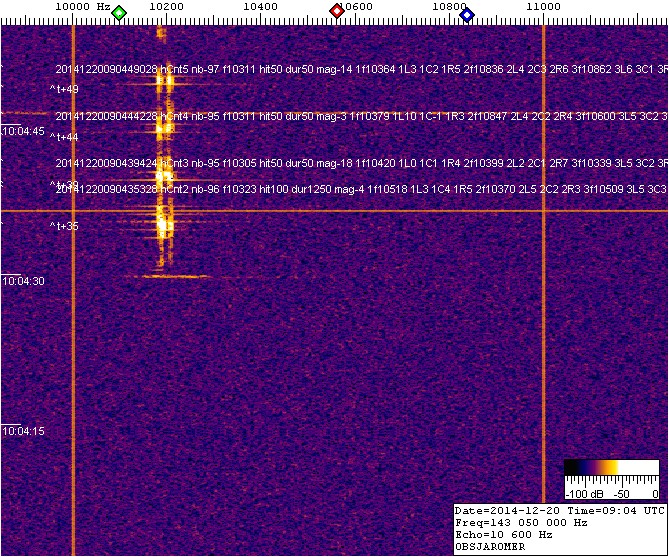
Task: Click the 10000 Hz frequency axis label
Action: pos(80,7)
